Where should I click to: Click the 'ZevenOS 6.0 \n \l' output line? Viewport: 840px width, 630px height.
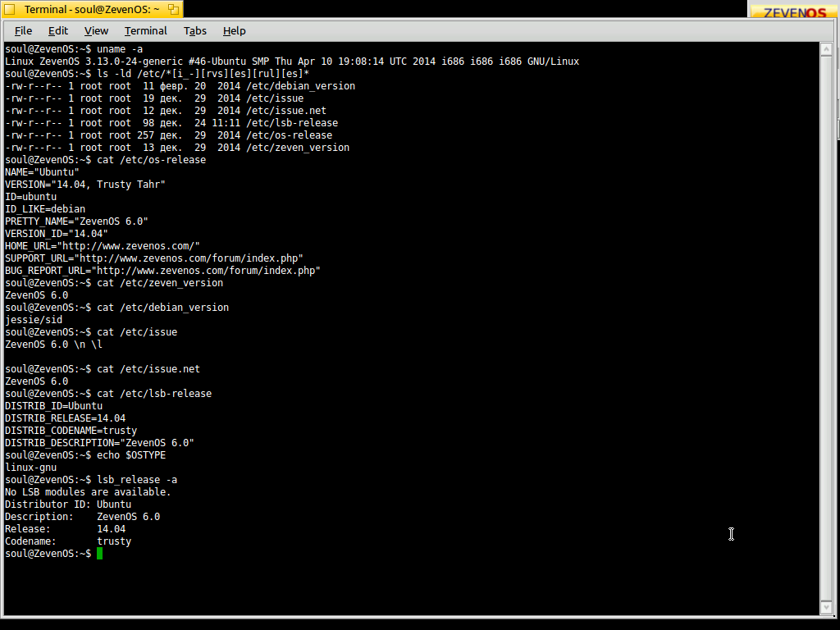(x=53, y=345)
